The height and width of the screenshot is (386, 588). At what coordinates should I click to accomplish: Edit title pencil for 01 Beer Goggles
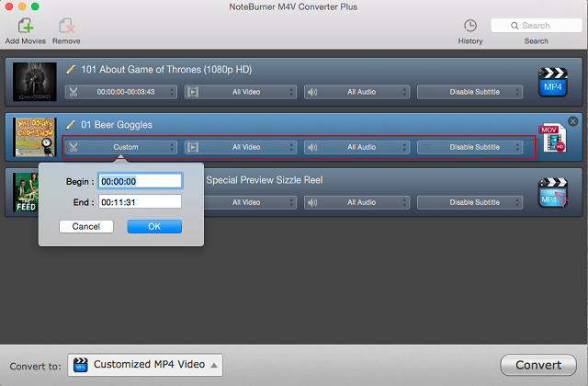click(x=71, y=125)
